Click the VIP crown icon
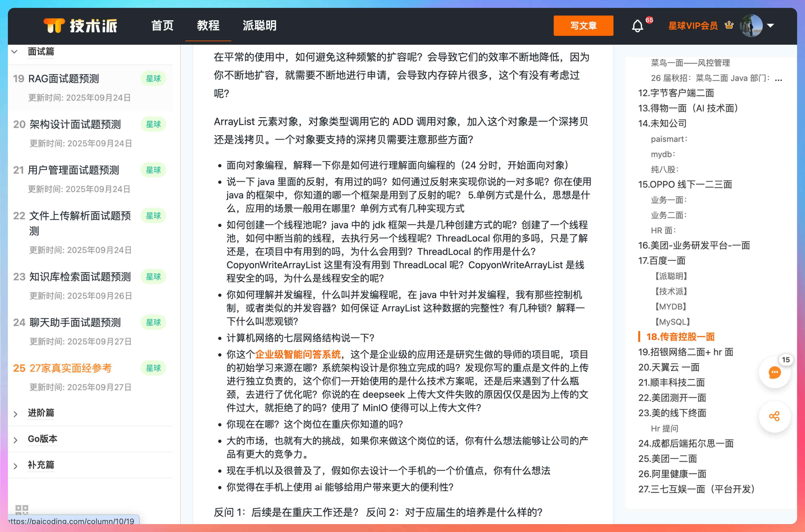This screenshot has height=532, width=805. 729,25
